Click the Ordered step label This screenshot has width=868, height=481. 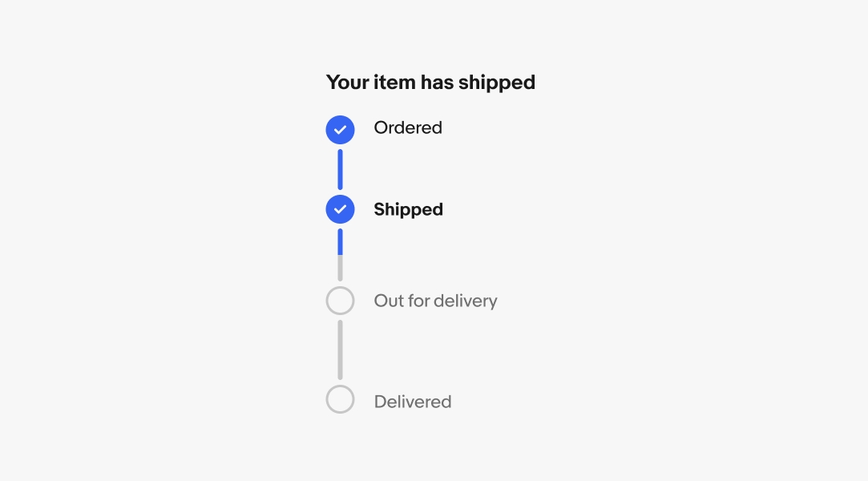[408, 128]
